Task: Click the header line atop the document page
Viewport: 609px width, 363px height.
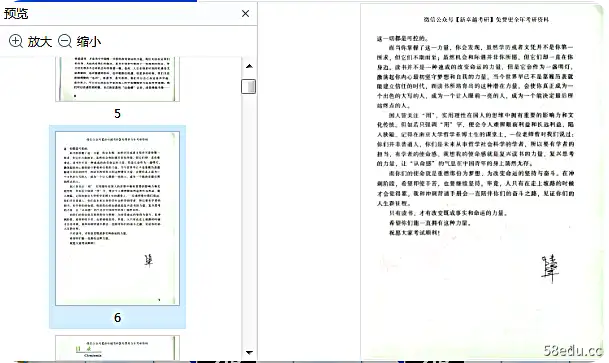Action: tap(486, 19)
